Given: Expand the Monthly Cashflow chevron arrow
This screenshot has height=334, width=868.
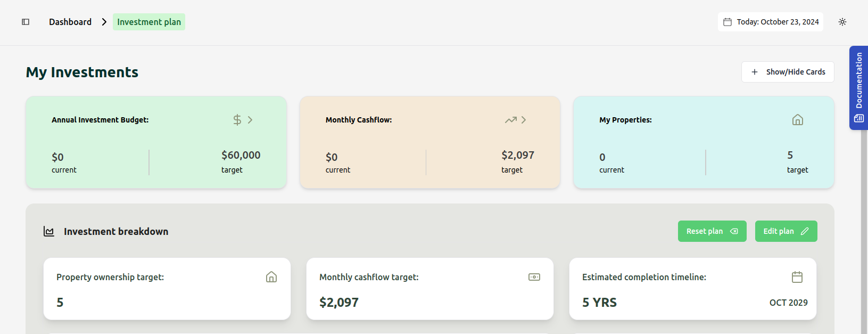Looking at the screenshot, I should (x=524, y=120).
